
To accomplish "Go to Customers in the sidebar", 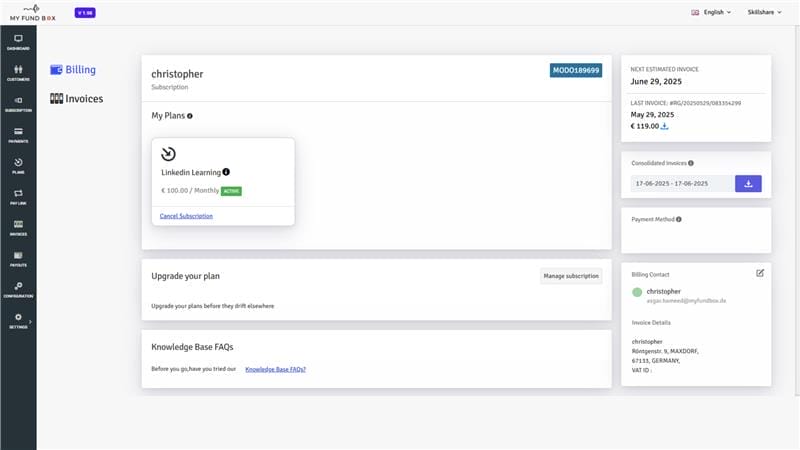I will 18,72.
